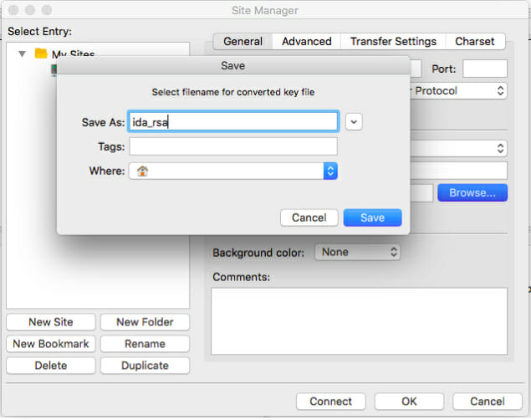Open the Charset tab
This screenshot has width=531, height=420.
tap(475, 41)
